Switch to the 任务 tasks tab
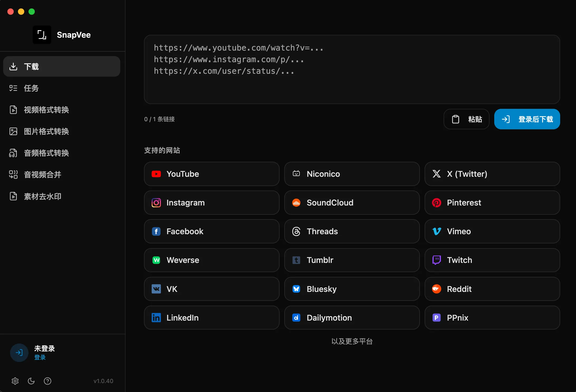Screen dimensions: 576x392 62,88
